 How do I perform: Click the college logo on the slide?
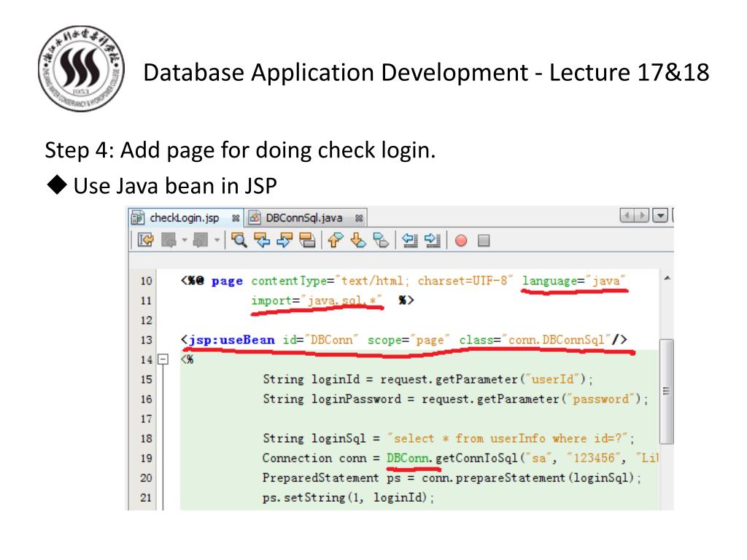pos(81,69)
